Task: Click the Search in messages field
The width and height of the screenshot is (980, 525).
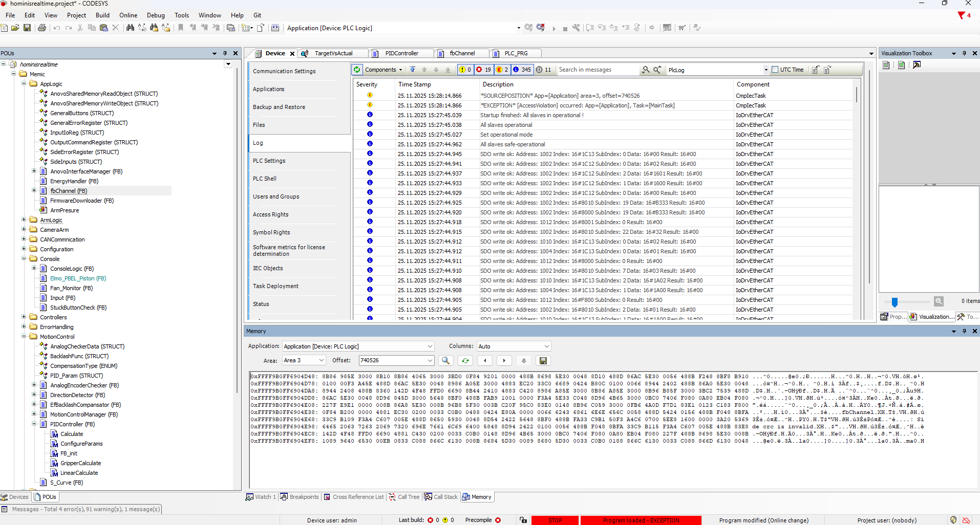Action: click(x=597, y=70)
